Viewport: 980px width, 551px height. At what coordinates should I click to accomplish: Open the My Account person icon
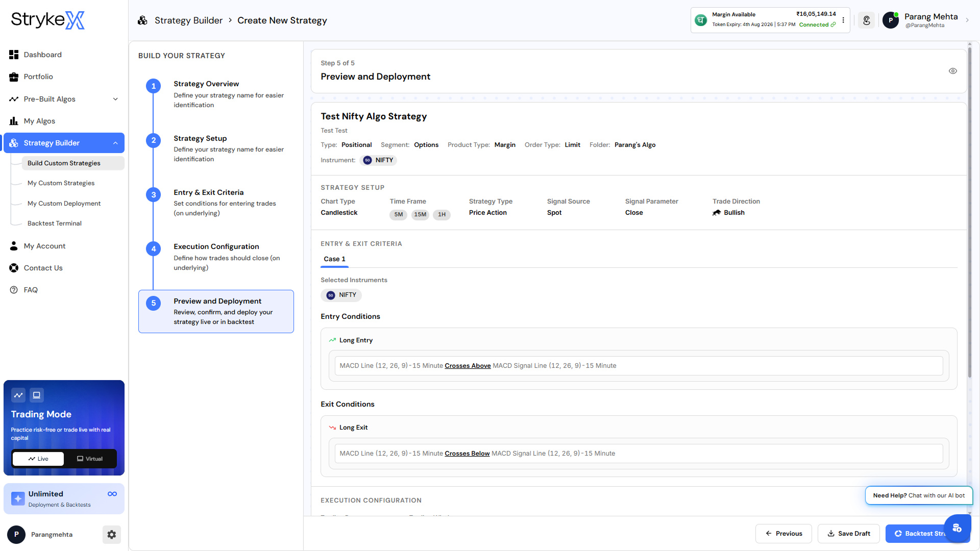[14, 246]
